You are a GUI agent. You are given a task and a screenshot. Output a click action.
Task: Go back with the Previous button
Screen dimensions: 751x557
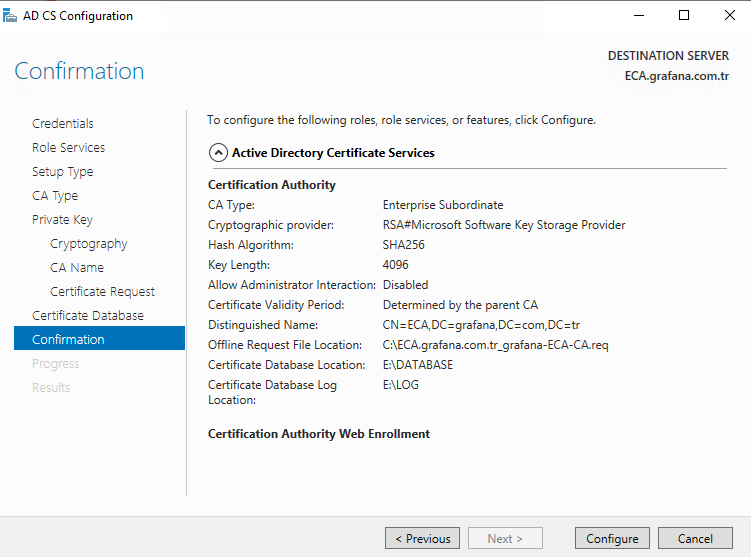pos(422,538)
